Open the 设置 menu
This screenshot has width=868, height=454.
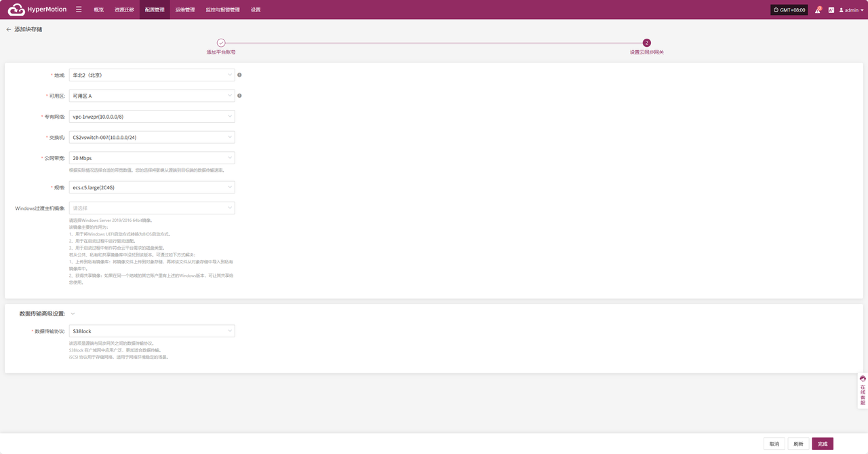256,10
